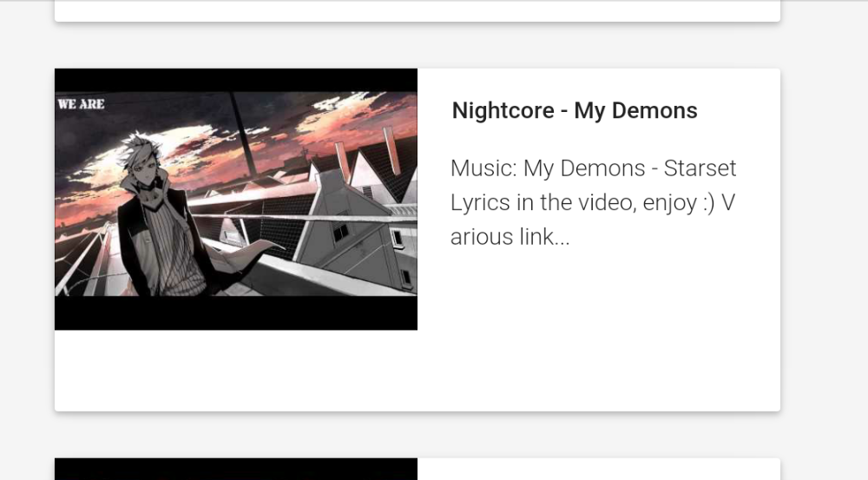
Task: Open the Nightcore - My Demons video thumbnail
Action: [x=236, y=200]
